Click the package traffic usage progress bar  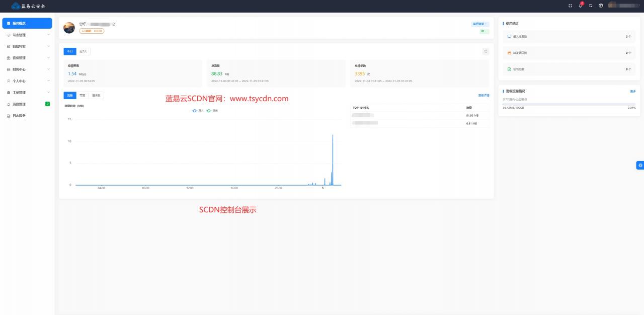569,104
